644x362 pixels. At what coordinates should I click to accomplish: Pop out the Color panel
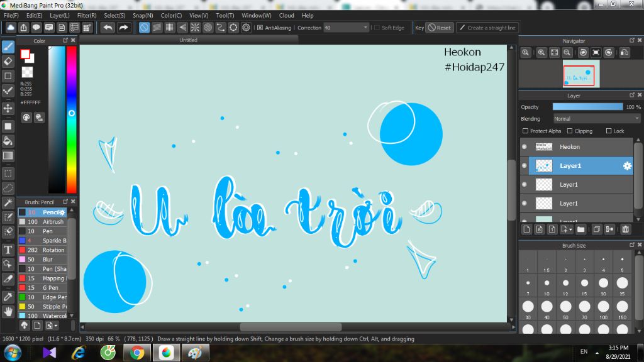[65, 40]
